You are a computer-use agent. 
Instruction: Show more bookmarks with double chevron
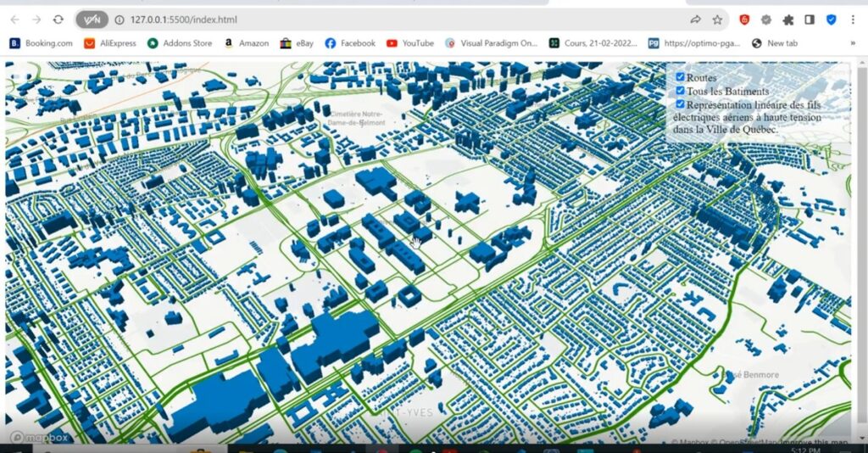coord(853,43)
